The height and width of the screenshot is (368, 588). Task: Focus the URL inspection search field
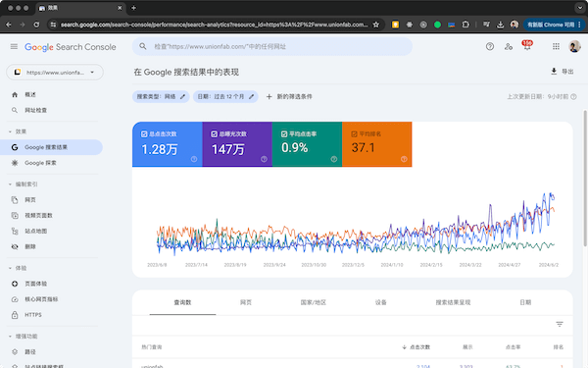(272, 46)
